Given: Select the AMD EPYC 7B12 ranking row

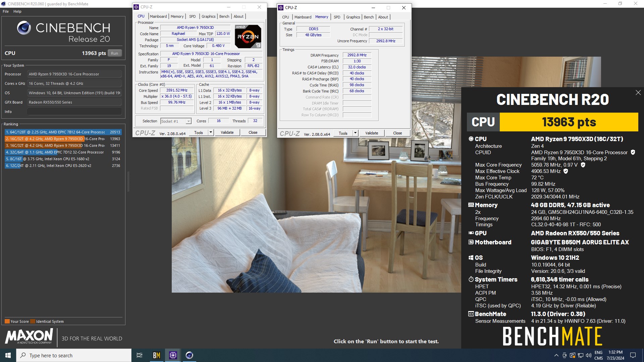Looking at the screenshot, I should [63, 132].
